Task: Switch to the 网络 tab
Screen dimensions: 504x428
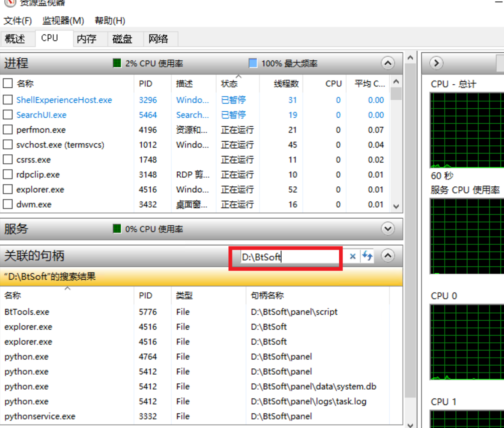Action: tap(158, 39)
